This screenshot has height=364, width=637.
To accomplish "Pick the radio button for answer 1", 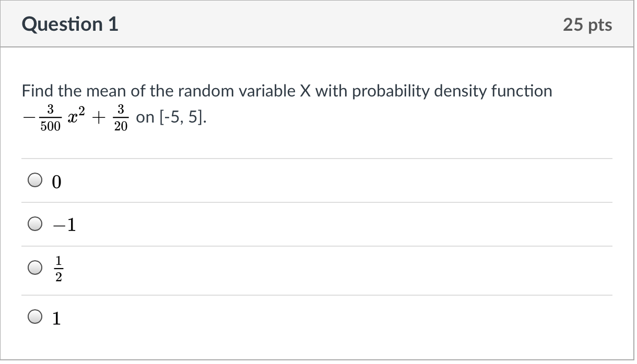I will click(x=34, y=317).
